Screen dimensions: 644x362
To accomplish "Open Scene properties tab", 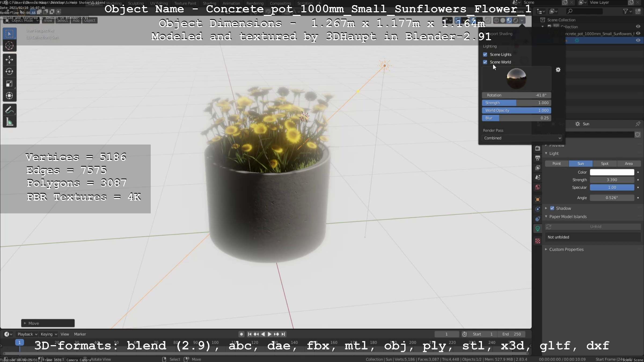I will pos(537,177).
